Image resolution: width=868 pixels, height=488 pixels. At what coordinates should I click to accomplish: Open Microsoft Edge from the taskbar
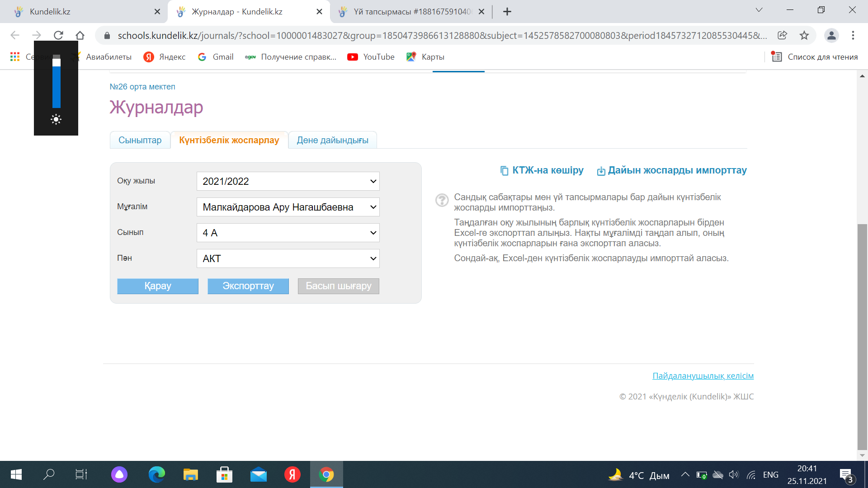pos(157,474)
